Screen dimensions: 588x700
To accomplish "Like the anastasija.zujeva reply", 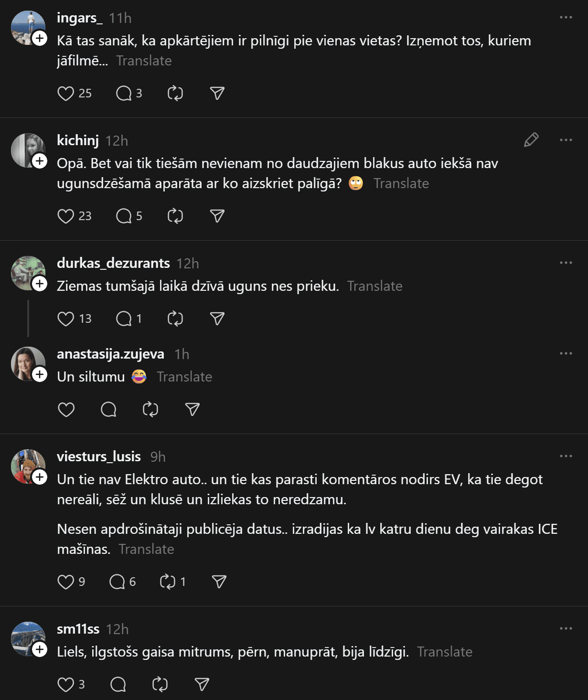I will tap(66, 410).
